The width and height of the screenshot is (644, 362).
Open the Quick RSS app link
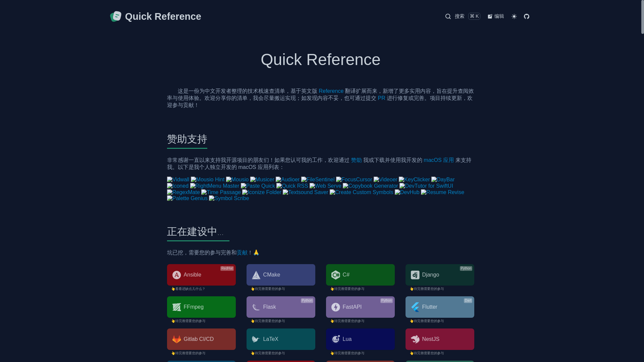[x=292, y=186]
